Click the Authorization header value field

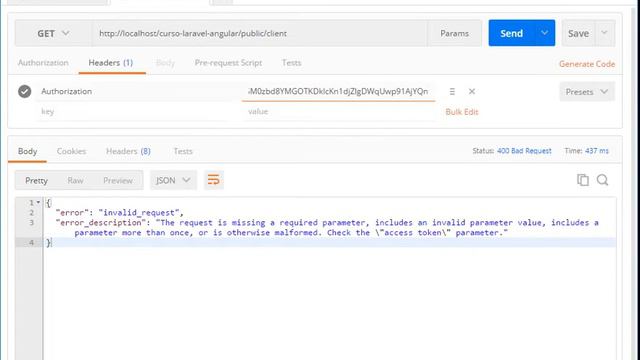[338, 91]
